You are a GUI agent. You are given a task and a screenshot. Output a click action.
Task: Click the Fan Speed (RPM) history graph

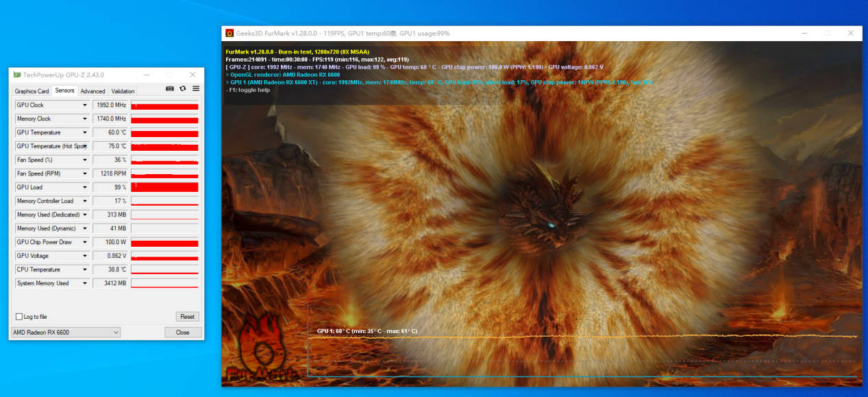(x=164, y=173)
